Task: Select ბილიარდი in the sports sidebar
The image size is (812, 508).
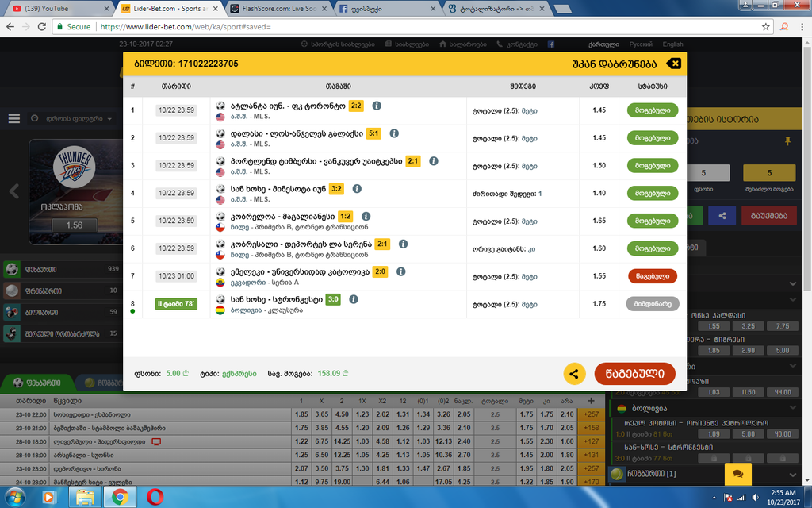Action: [61, 312]
